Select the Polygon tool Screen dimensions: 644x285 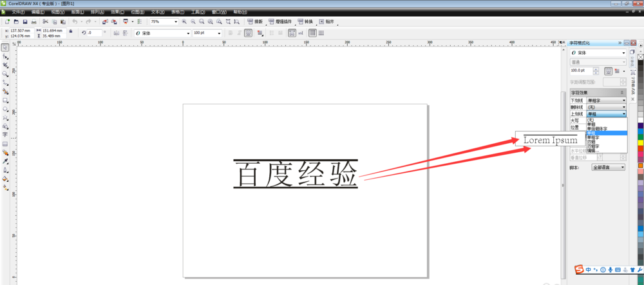coord(5,117)
